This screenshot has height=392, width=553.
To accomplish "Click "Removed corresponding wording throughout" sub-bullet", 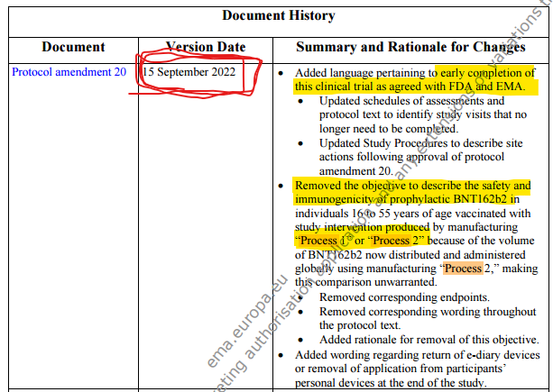I will pyautogui.click(x=420, y=312).
